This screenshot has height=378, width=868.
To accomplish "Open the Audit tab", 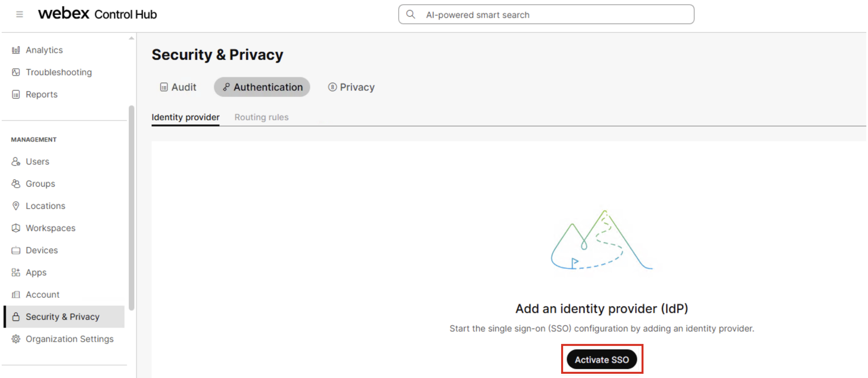I will click(178, 87).
